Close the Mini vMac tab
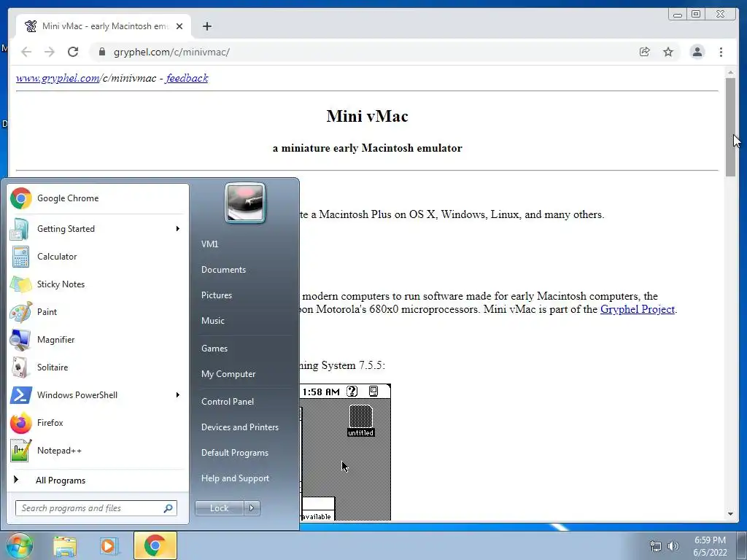Image resolution: width=747 pixels, height=560 pixels. [179, 26]
